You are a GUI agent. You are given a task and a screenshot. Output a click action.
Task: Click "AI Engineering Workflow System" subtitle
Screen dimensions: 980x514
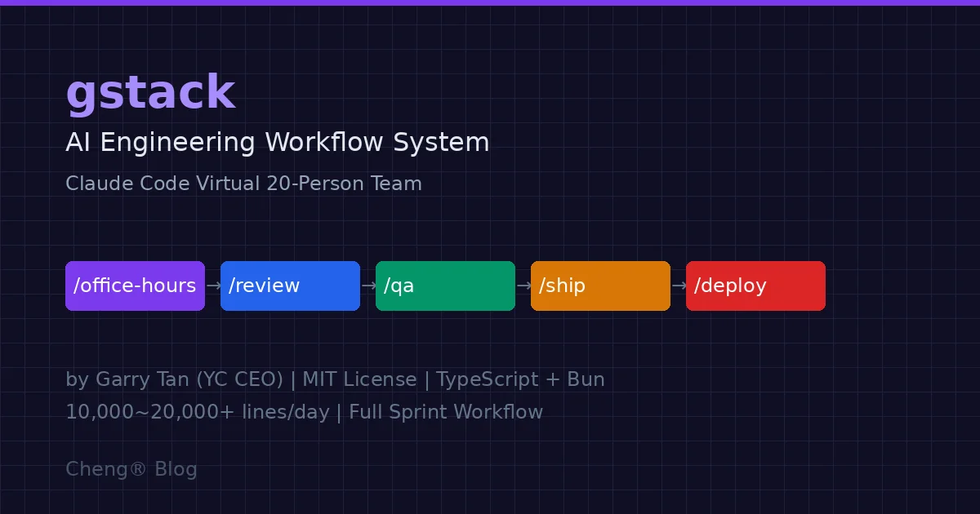pyautogui.click(x=278, y=143)
